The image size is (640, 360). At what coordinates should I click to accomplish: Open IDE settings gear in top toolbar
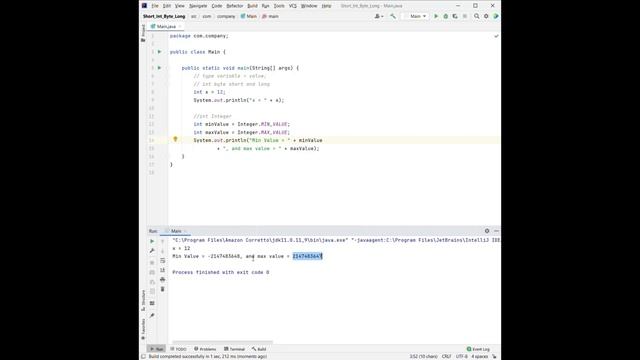pos(486,16)
